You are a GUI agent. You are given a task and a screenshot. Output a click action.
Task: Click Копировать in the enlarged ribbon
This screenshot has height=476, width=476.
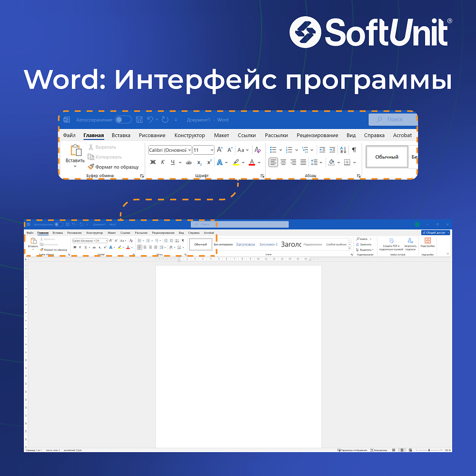[105, 157]
